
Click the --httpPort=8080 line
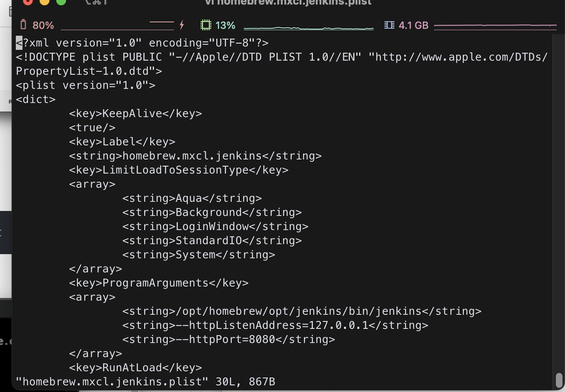point(229,339)
